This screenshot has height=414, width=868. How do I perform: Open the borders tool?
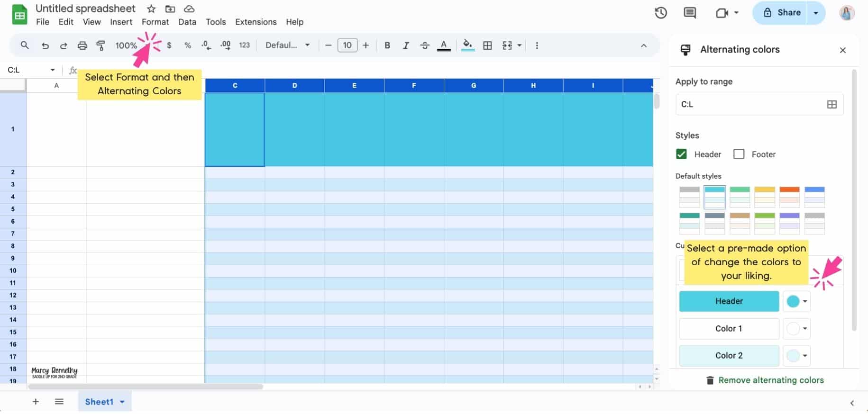point(487,45)
